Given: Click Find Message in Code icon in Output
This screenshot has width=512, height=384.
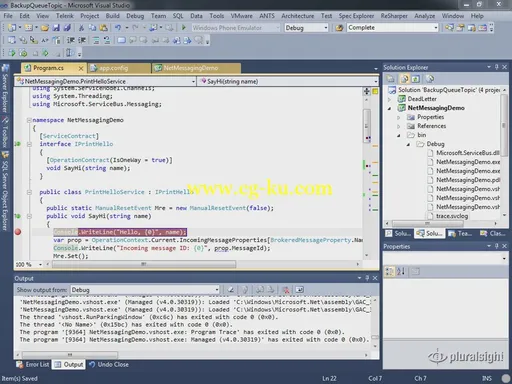Looking at the screenshot, I should click(231, 290).
